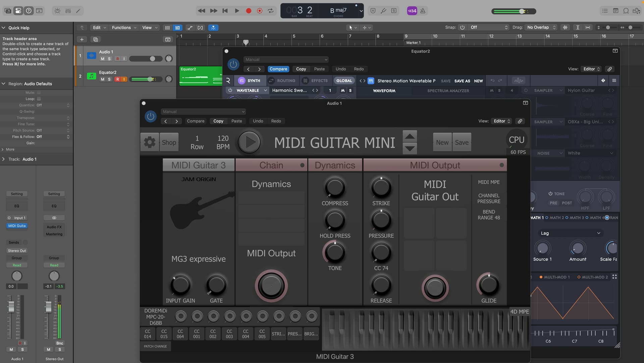Switch to the ROUTING tab in Equator2

point(282,81)
